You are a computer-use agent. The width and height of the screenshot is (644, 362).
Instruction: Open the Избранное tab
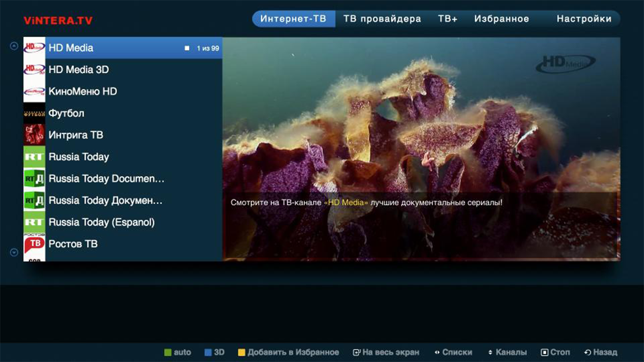(501, 19)
